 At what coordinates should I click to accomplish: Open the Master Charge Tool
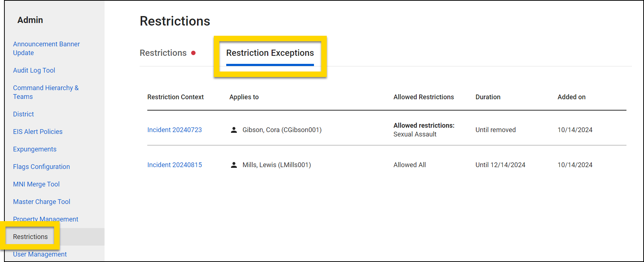point(42,202)
